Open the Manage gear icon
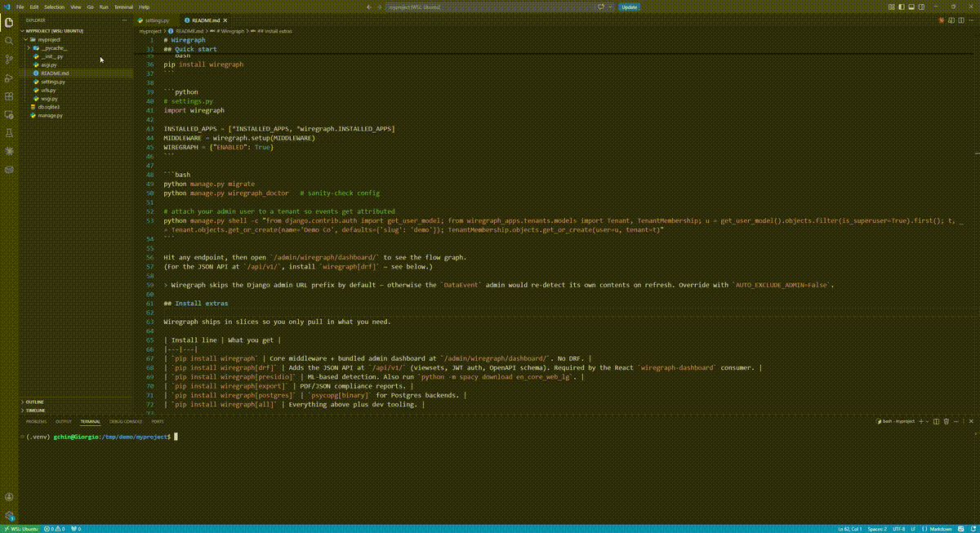The width and height of the screenshot is (980, 533). (x=9, y=515)
